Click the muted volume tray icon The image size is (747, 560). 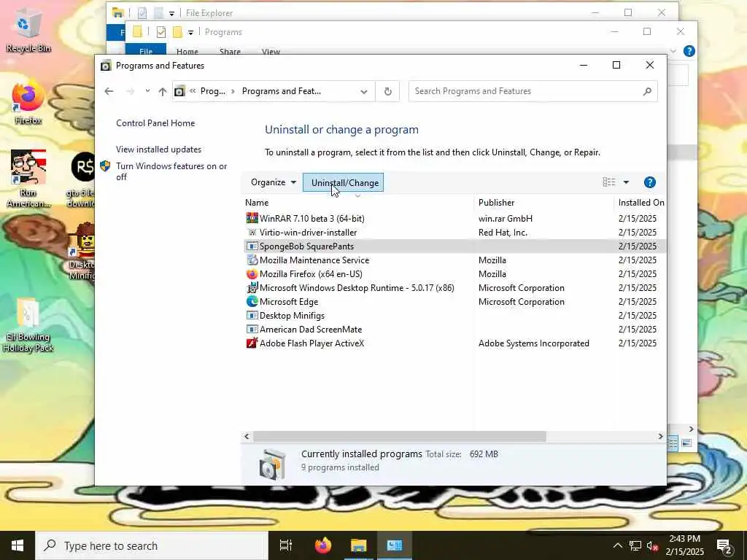[652, 545]
